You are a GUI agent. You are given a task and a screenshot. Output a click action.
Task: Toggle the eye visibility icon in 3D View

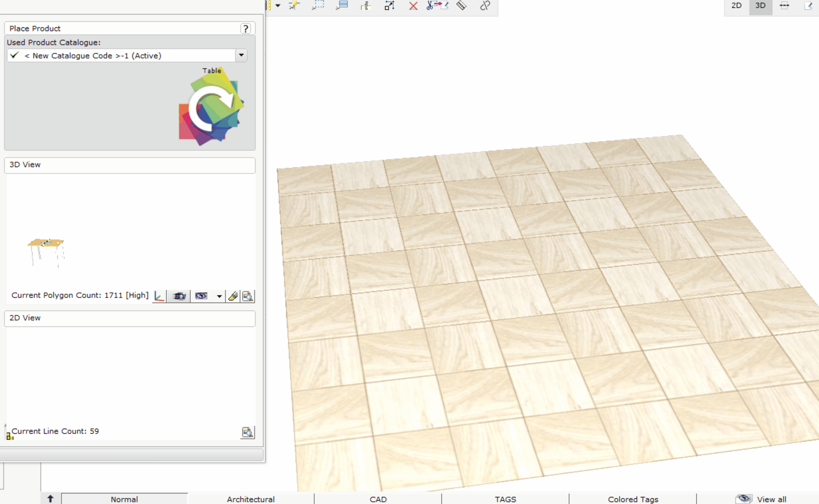point(201,296)
